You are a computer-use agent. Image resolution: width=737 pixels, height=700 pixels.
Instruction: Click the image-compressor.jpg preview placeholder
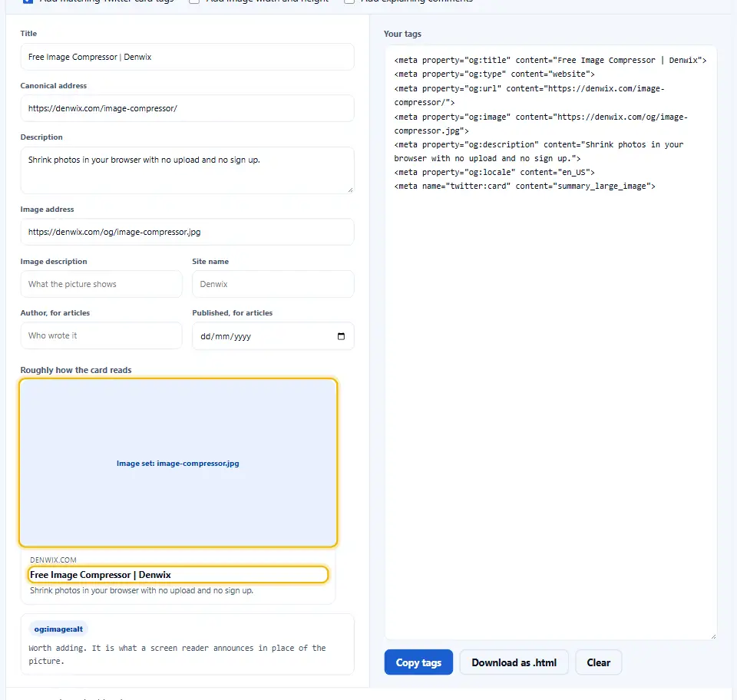pyautogui.click(x=178, y=464)
